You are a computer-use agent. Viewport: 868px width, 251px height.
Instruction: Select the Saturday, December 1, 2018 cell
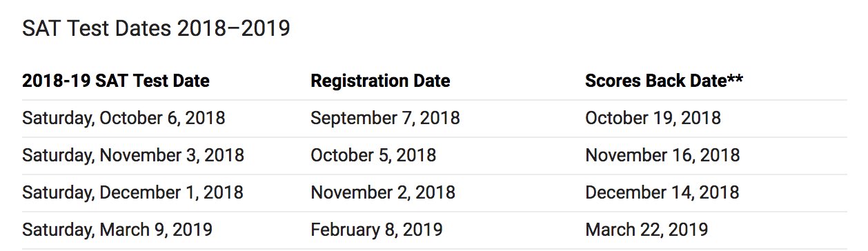(132, 192)
